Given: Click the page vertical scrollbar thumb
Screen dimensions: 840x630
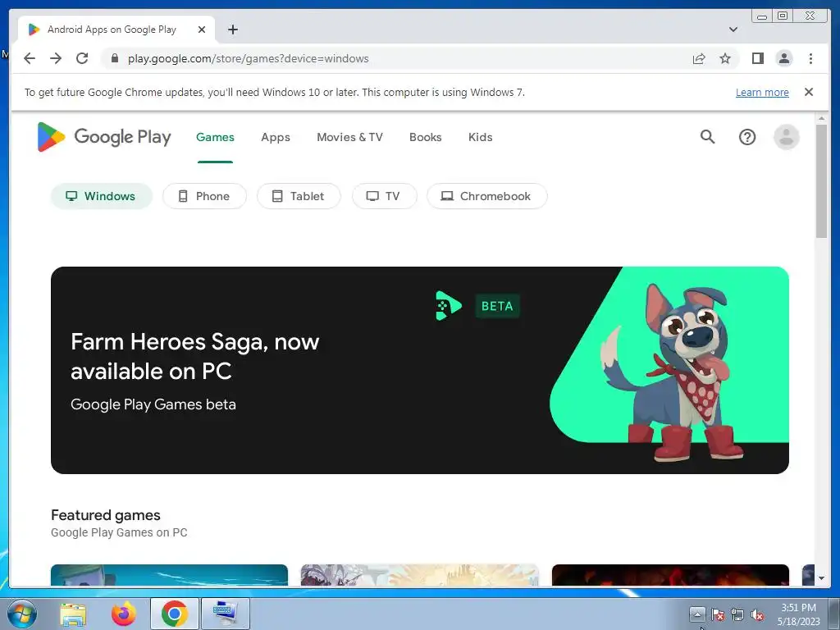Looking at the screenshot, I should click(x=821, y=181).
